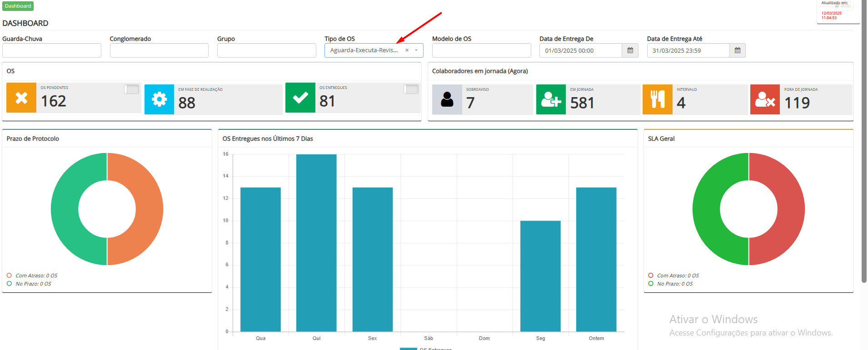868x350 pixels.
Task: Toggle the OS Entregues switch
Action: click(x=411, y=89)
